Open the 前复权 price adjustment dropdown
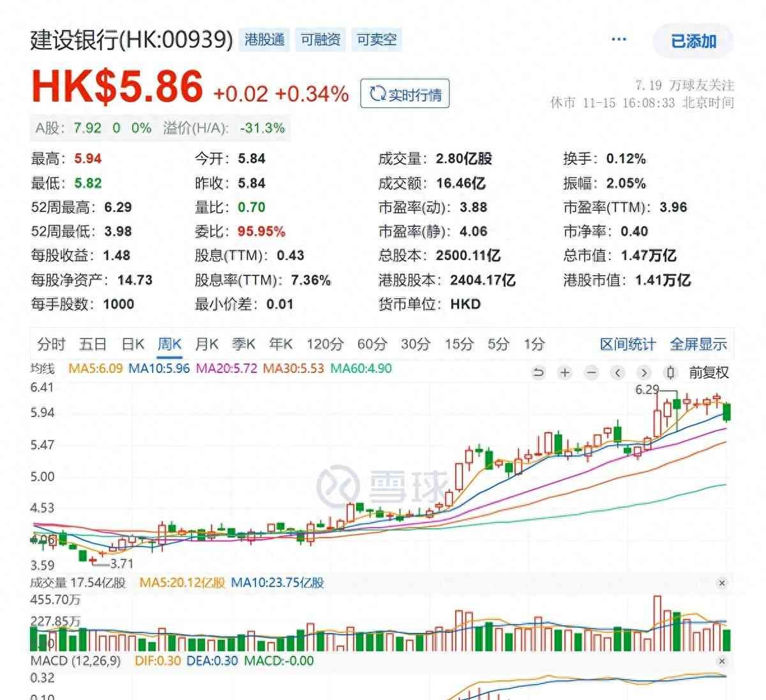This screenshot has height=700, width=766. tap(709, 373)
